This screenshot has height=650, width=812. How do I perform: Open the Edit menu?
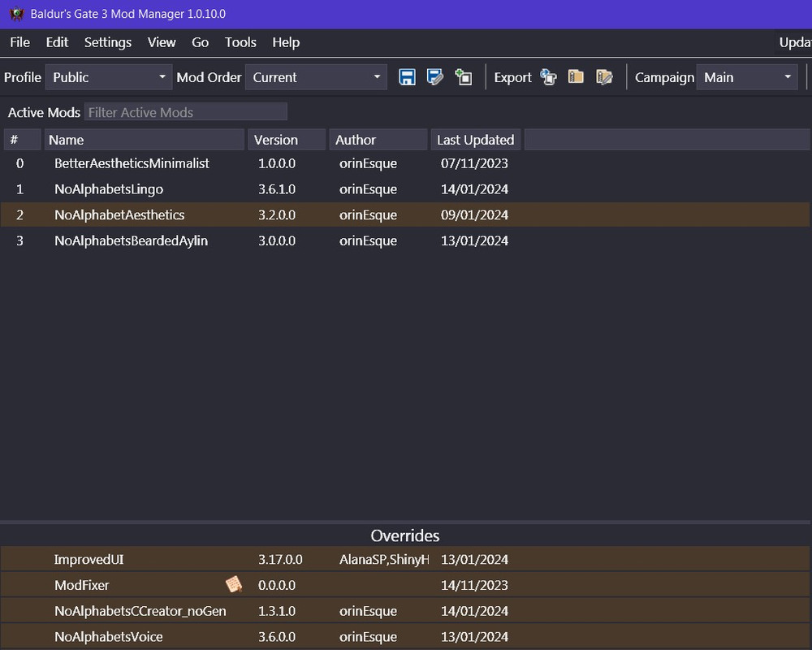(x=57, y=42)
